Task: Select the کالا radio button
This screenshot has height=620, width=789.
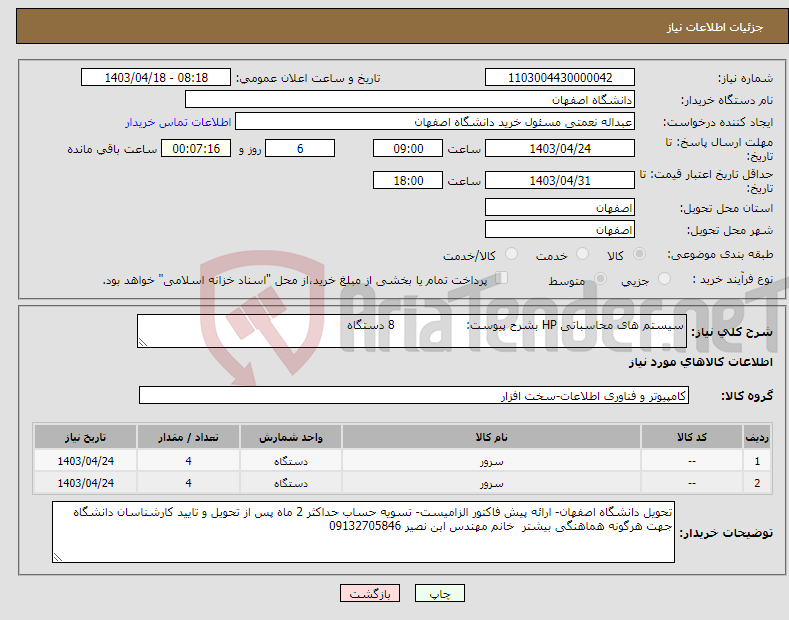Action: tap(639, 254)
